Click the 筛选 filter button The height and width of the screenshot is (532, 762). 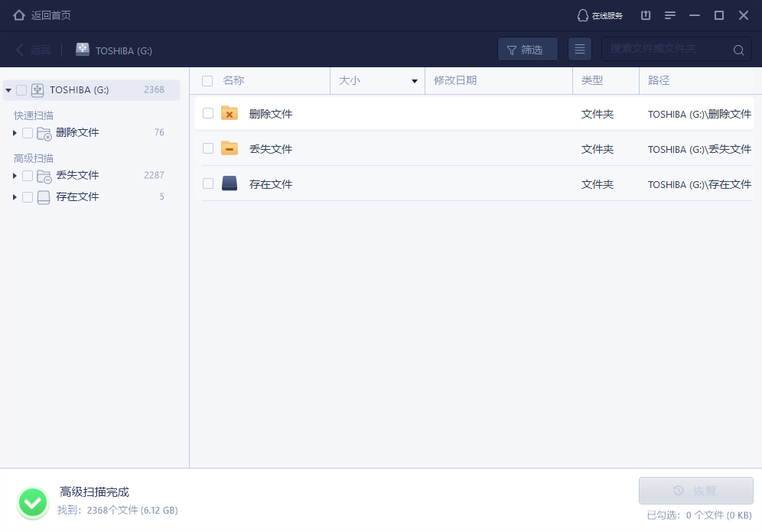pos(527,49)
